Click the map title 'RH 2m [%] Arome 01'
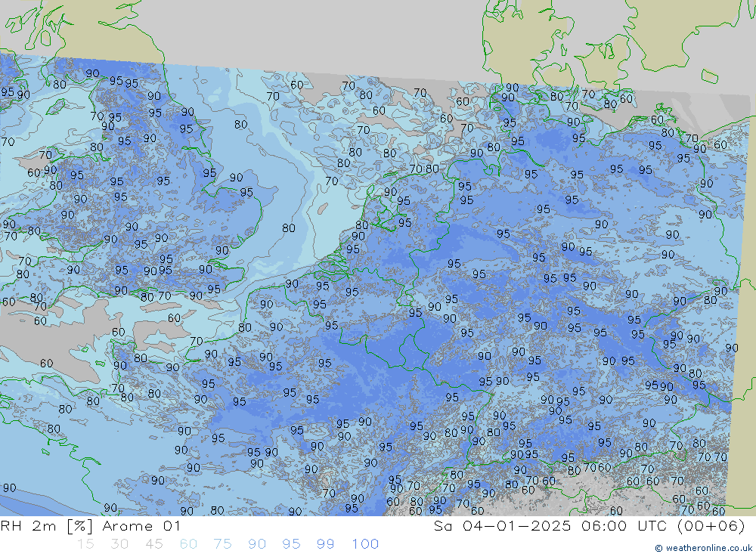Screen dimensions: 756x554 tap(90, 525)
